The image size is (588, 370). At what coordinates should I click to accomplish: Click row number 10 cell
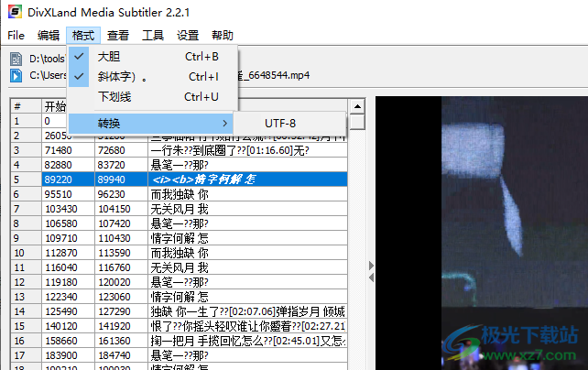pyautogui.click(x=26, y=253)
